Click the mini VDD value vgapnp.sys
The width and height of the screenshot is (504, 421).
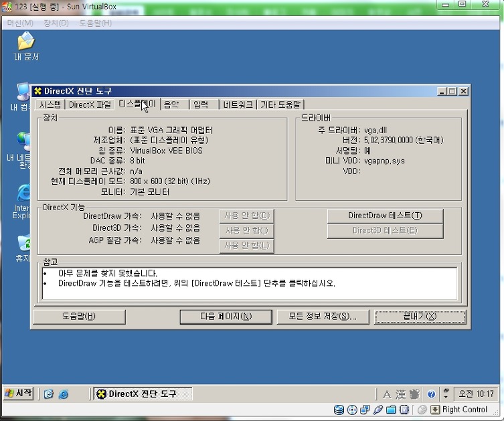click(x=384, y=161)
